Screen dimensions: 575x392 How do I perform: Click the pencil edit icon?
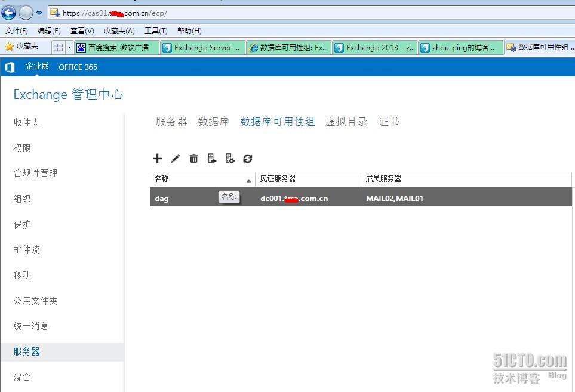coord(176,159)
